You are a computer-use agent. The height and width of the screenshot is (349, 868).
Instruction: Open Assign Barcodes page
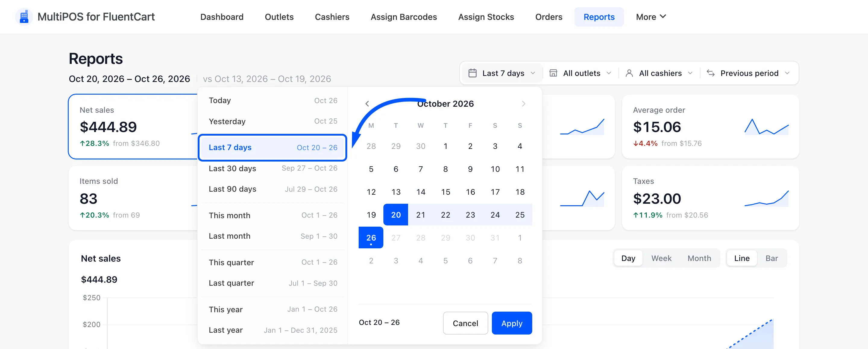pyautogui.click(x=404, y=17)
